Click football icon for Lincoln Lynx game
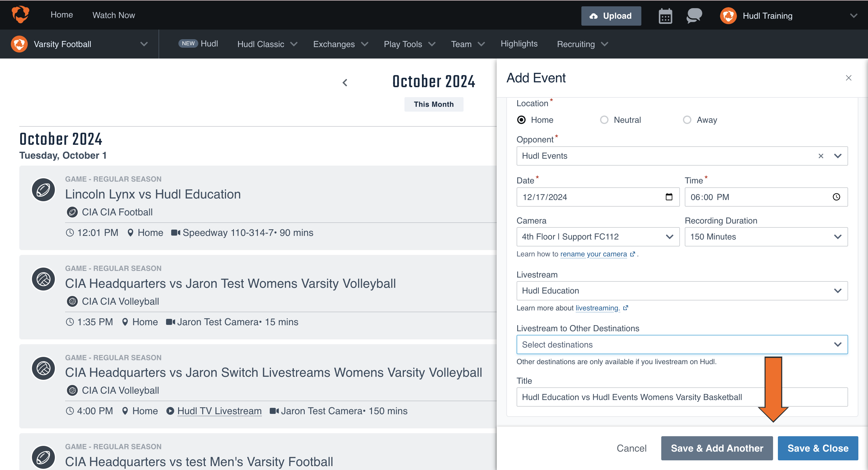Screen dimensions: 868x470 point(43,190)
